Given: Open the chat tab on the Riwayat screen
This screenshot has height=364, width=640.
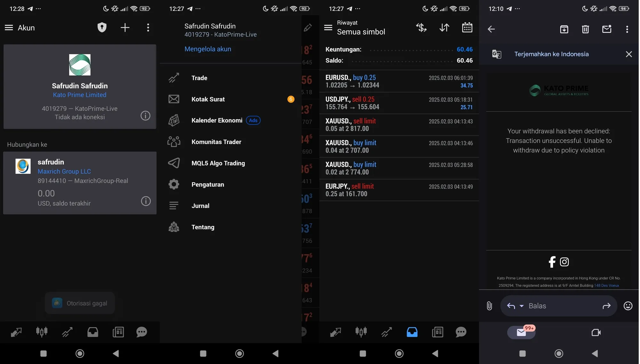Looking at the screenshot, I should click(x=461, y=332).
